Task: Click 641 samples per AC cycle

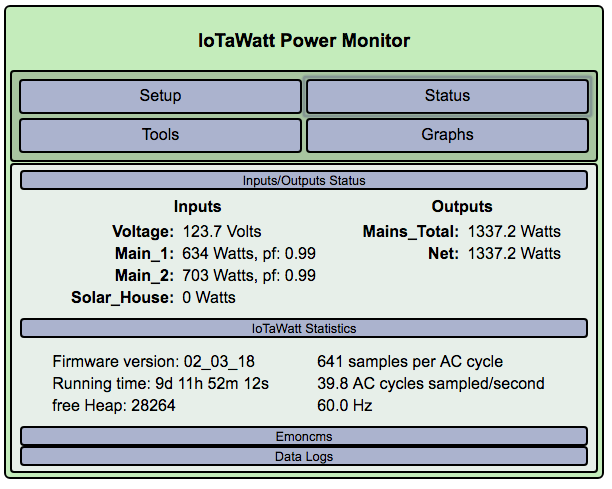Action: tap(410, 362)
